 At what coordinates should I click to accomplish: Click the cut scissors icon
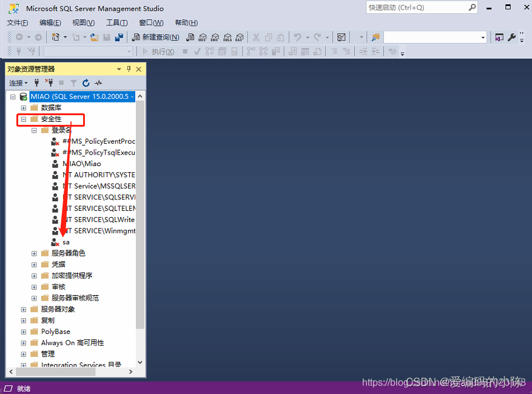point(256,38)
